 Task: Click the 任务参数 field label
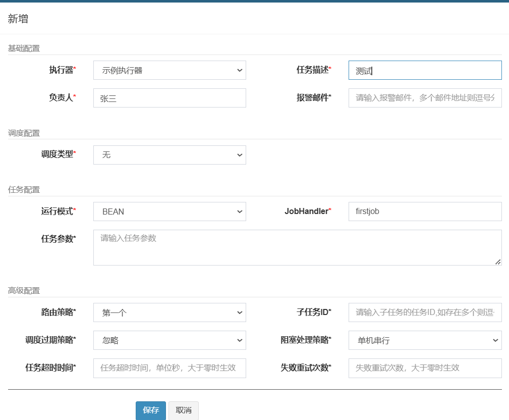coord(59,239)
